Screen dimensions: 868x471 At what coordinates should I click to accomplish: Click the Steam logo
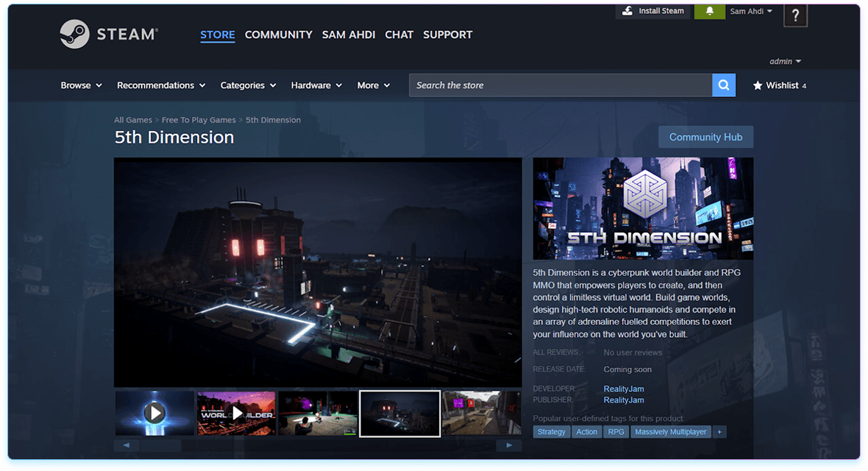point(109,35)
